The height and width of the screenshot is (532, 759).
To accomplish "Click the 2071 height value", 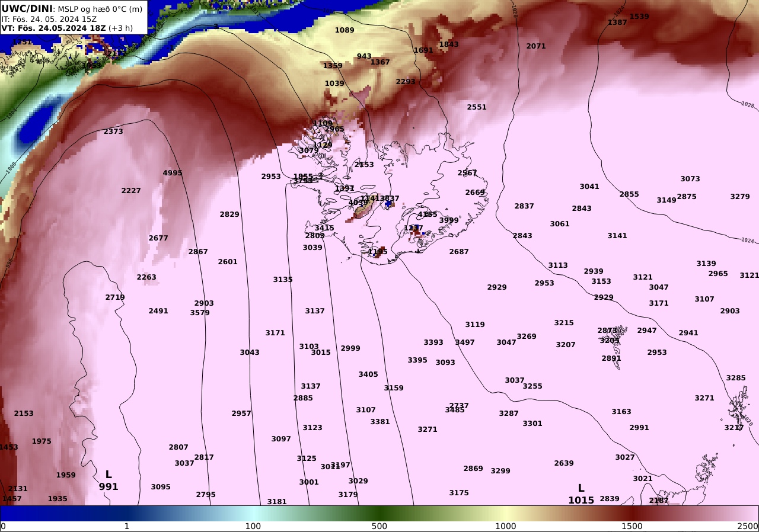I will tap(536, 46).
